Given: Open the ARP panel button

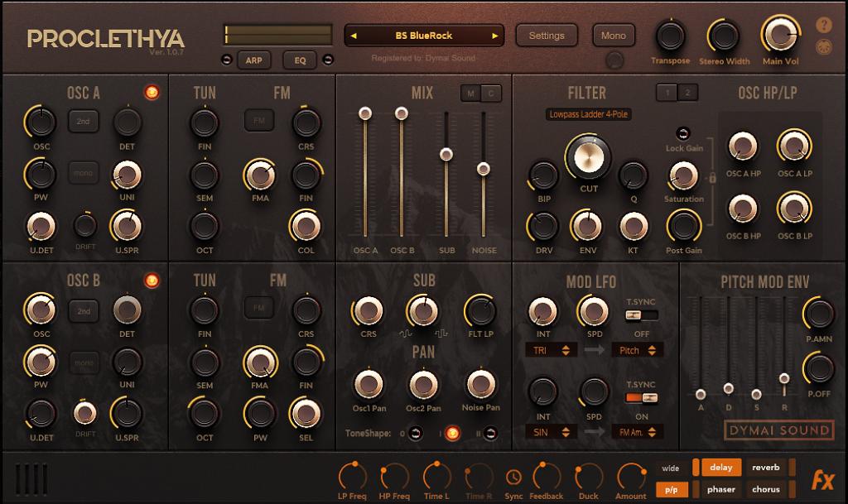Looking at the screenshot, I should (253, 60).
